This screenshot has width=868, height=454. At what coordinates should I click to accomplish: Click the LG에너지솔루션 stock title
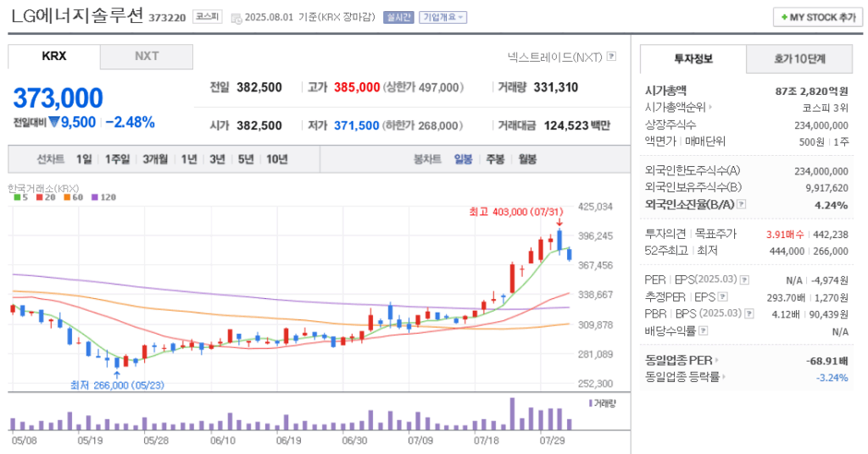coord(77,15)
